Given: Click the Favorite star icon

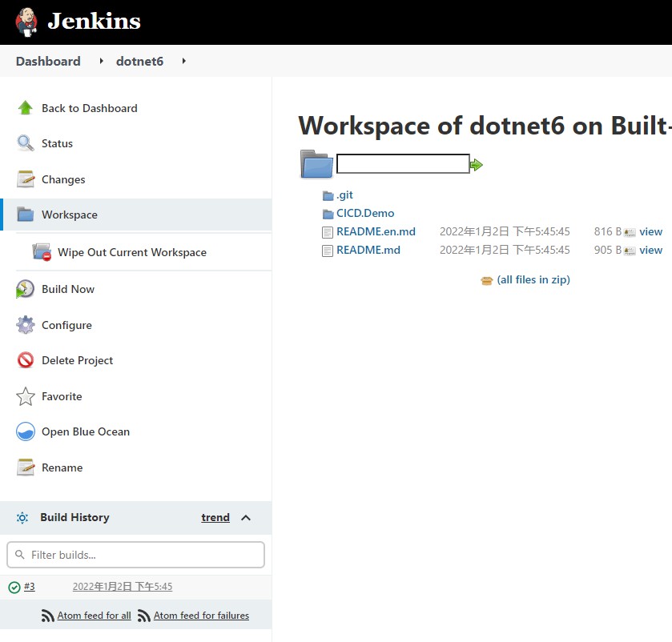Looking at the screenshot, I should coord(26,396).
